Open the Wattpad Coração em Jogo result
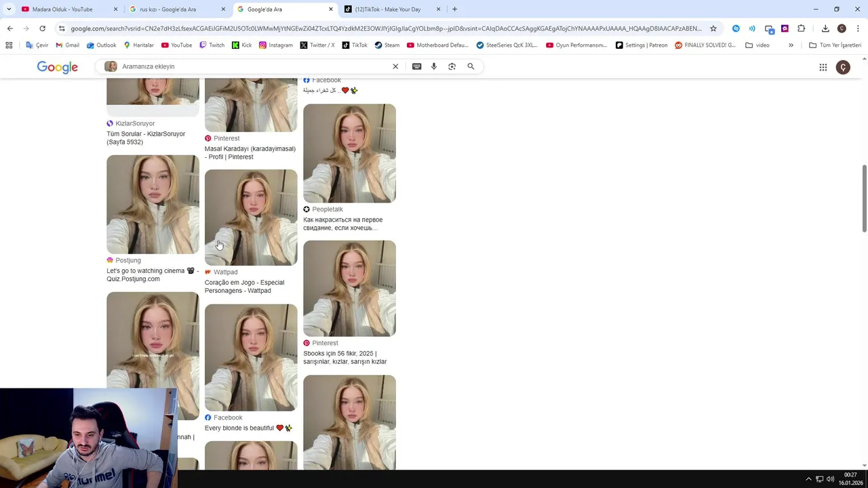This screenshot has height=488, width=868. click(244, 286)
